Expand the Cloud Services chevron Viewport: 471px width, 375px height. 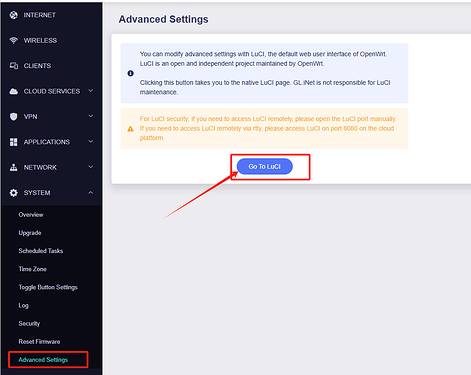(x=91, y=91)
